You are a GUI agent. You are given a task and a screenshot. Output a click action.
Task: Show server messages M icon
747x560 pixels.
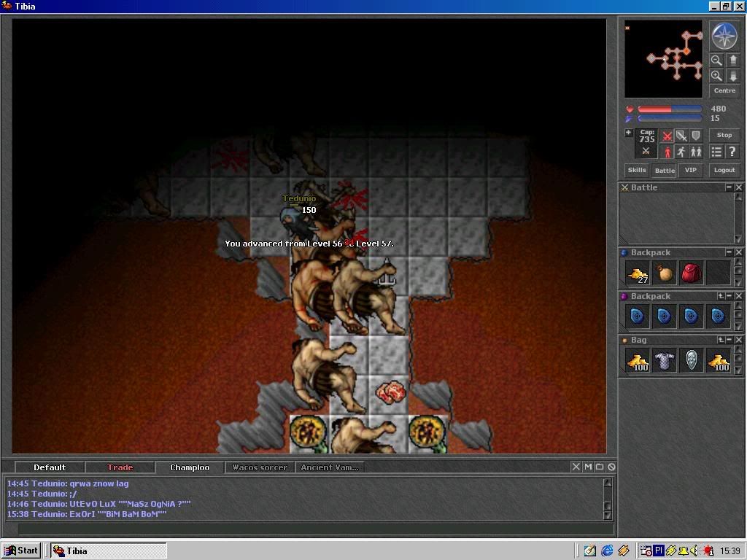(x=588, y=467)
